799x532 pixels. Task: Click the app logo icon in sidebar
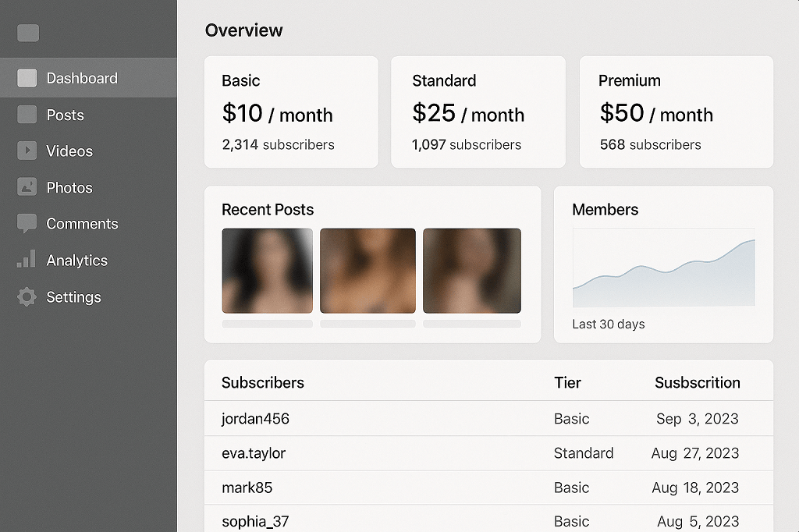click(x=27, y=33)
